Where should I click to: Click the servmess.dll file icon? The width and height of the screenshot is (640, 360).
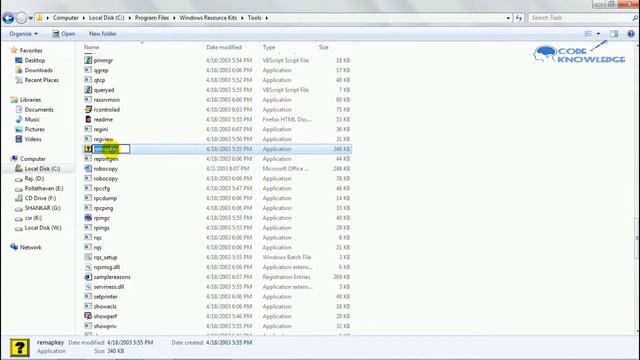(x=88, y=287)
